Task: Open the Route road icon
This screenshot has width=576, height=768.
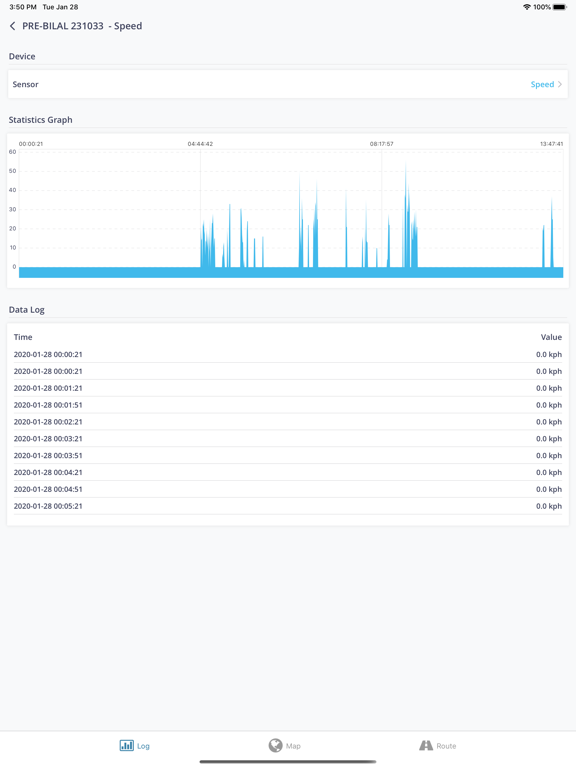Action: point(426,745)
